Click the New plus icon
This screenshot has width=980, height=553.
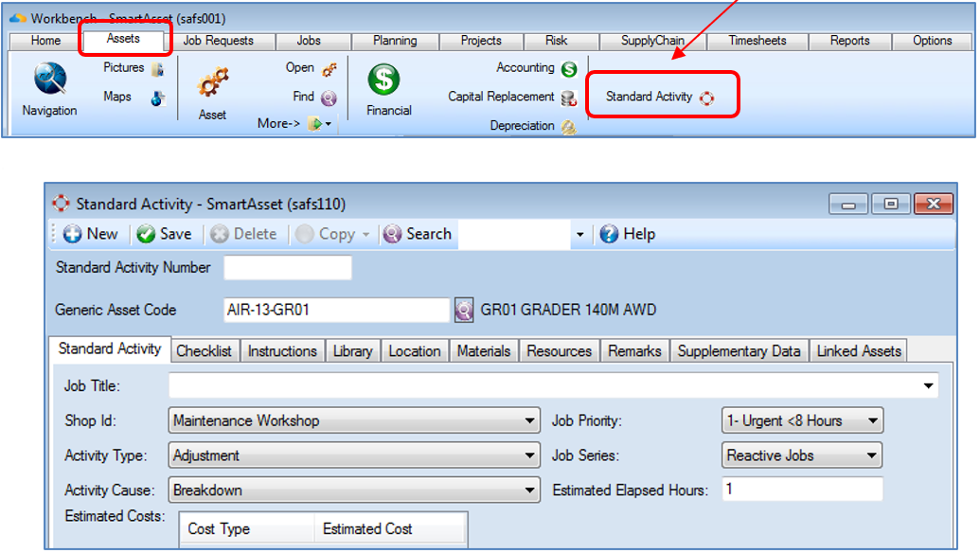(x=73, y=234)
